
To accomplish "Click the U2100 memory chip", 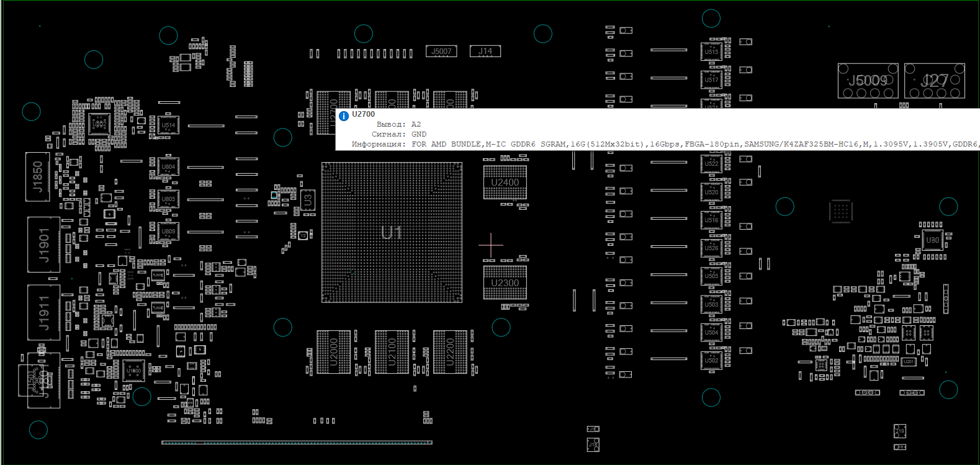I will (x=392, y=352).
